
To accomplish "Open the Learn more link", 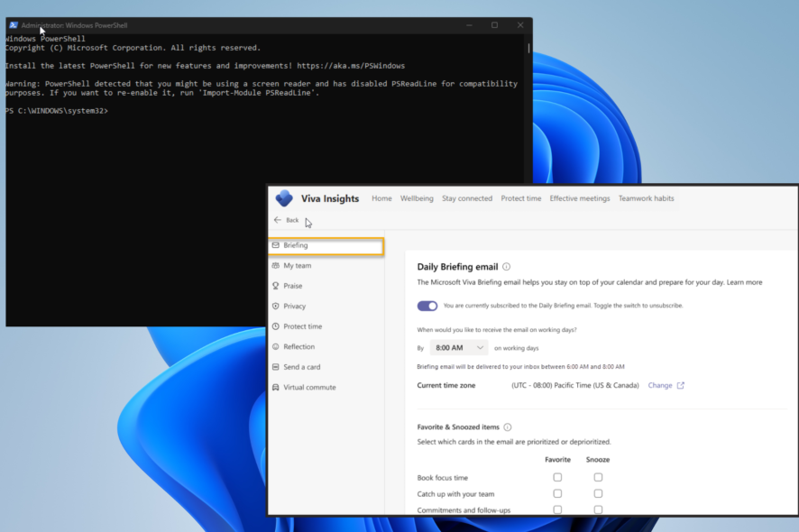I will 745,282.
